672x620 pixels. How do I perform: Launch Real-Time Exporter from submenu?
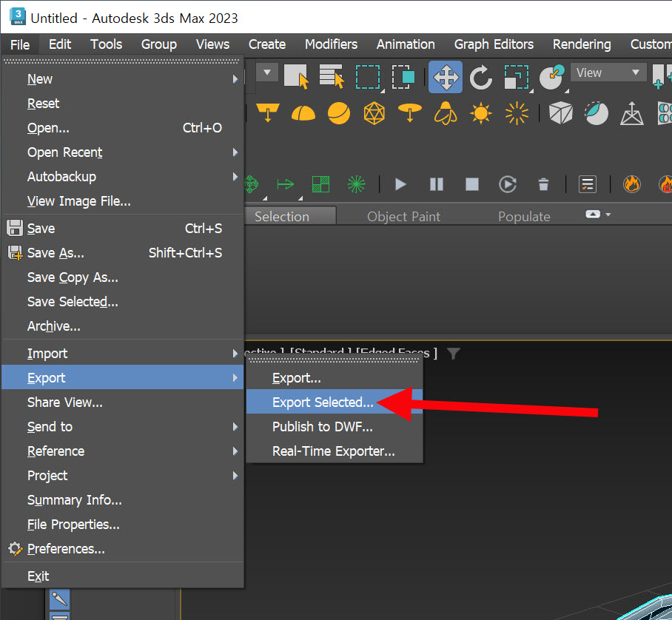point(335,451)
